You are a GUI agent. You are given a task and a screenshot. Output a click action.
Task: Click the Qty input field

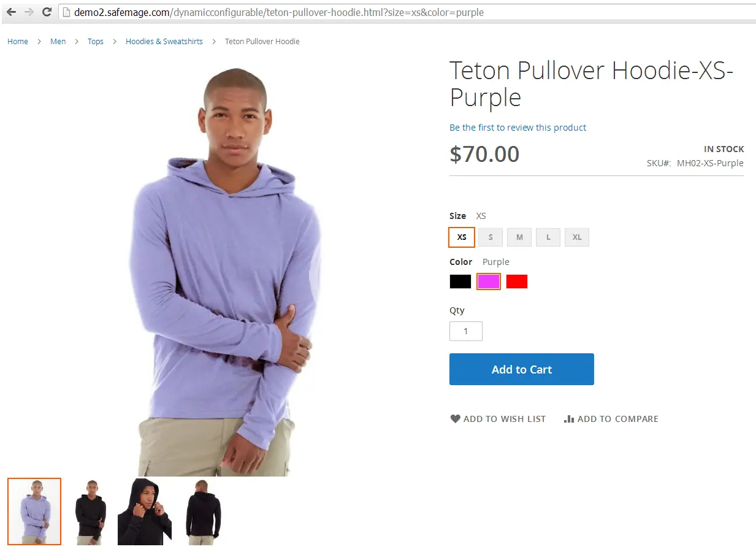pos(466,331)
